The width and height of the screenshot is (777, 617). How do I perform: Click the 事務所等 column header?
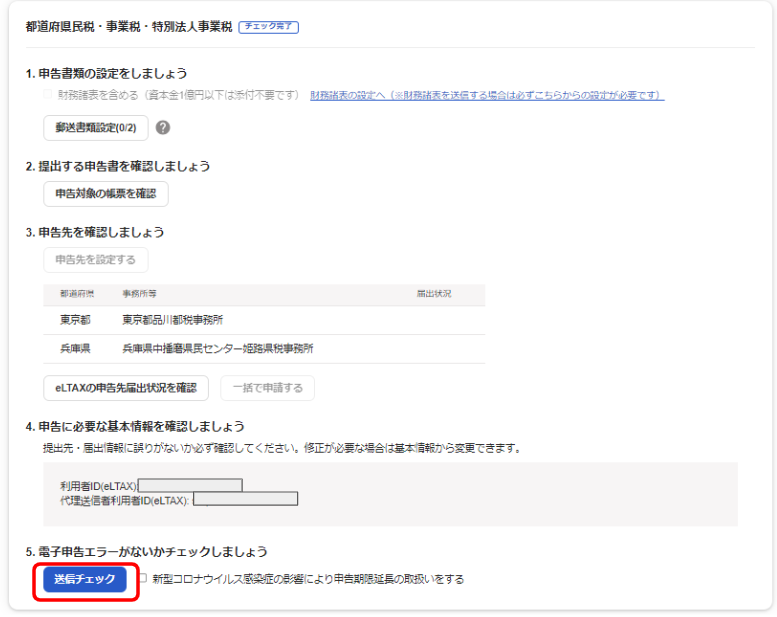click(139, 294)
